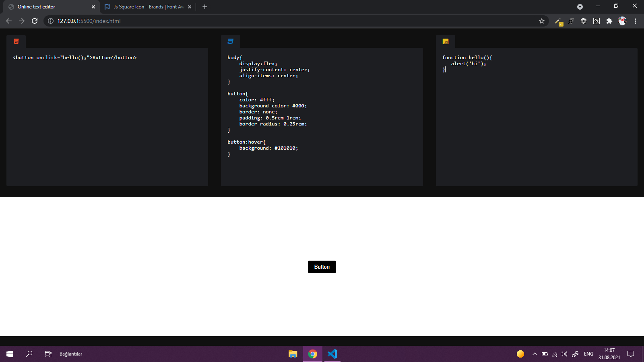This screenshot has width=644, height=362.
Task: Go back using the navigation arrow
Action: pos(8,21)
